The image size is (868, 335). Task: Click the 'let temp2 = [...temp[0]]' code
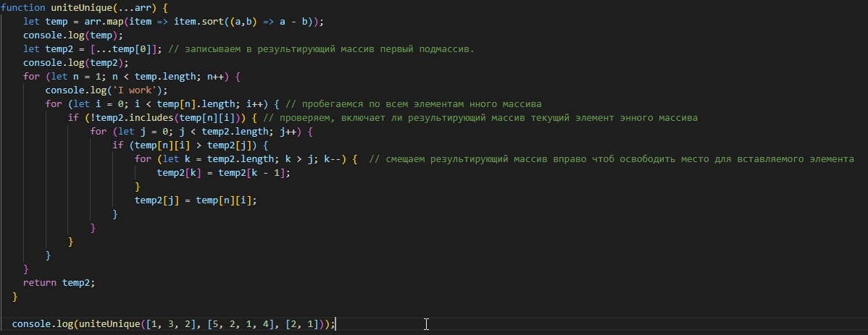93,51
